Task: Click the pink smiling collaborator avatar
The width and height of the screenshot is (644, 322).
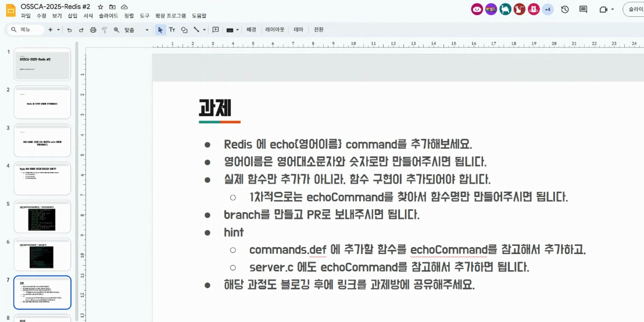Action: point(477,9)
